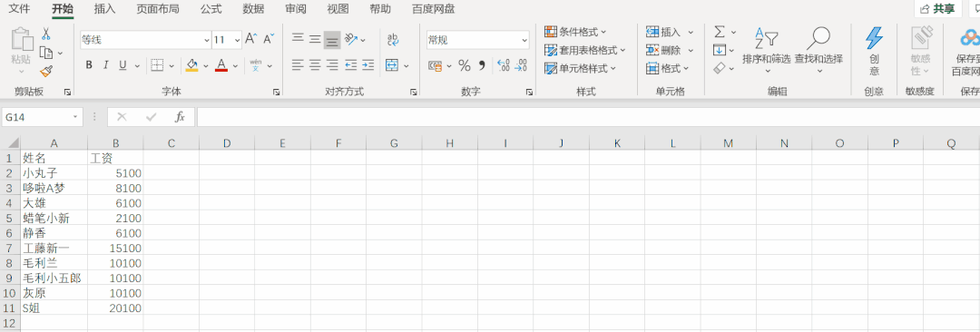Center cell text horizontally
980x332 pixels.
click(x=315, y=65)
